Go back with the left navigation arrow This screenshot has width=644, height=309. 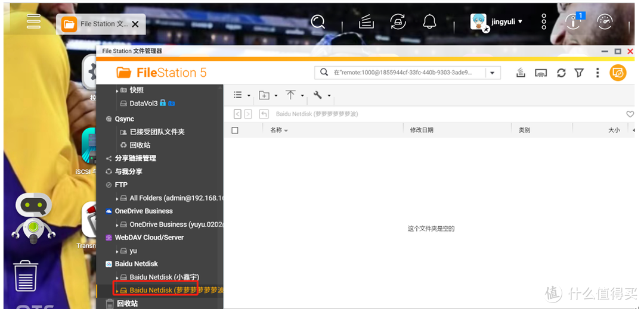[x=237, y=114]
